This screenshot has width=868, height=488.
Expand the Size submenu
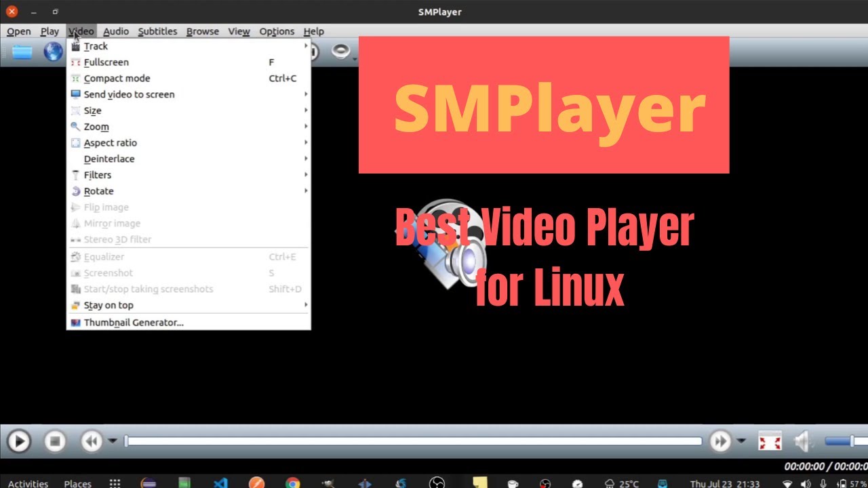click(189, 110)
